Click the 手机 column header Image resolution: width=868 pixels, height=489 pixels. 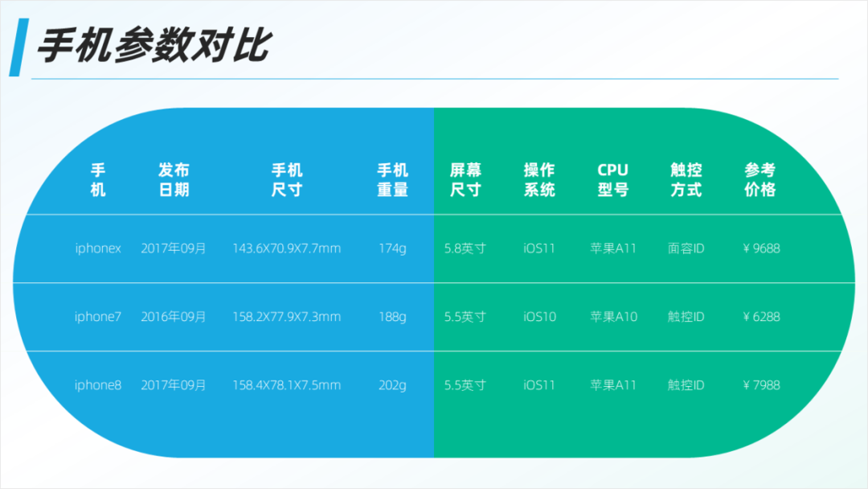(x=98, y=180)
